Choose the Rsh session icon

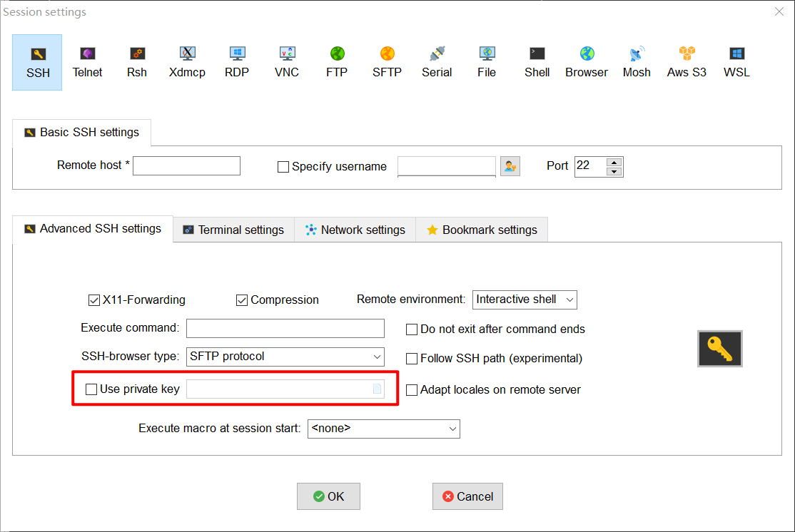click(137, 62)
